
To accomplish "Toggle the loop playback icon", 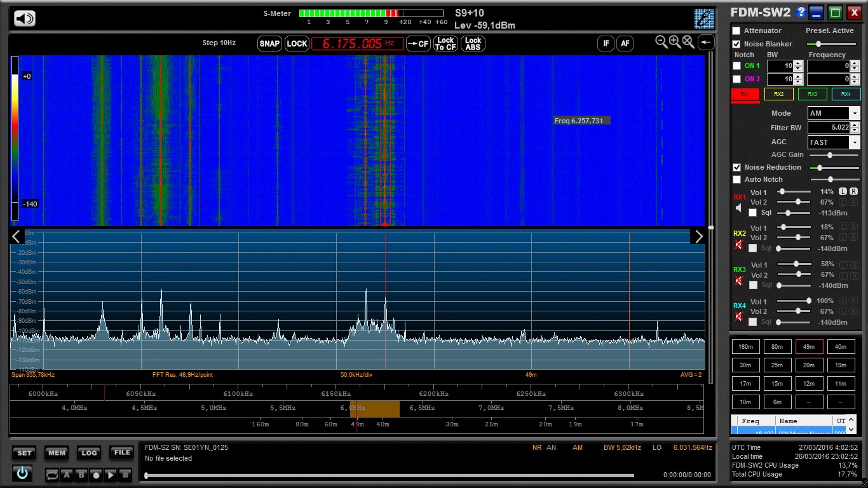I will click(x=51, y=475).
